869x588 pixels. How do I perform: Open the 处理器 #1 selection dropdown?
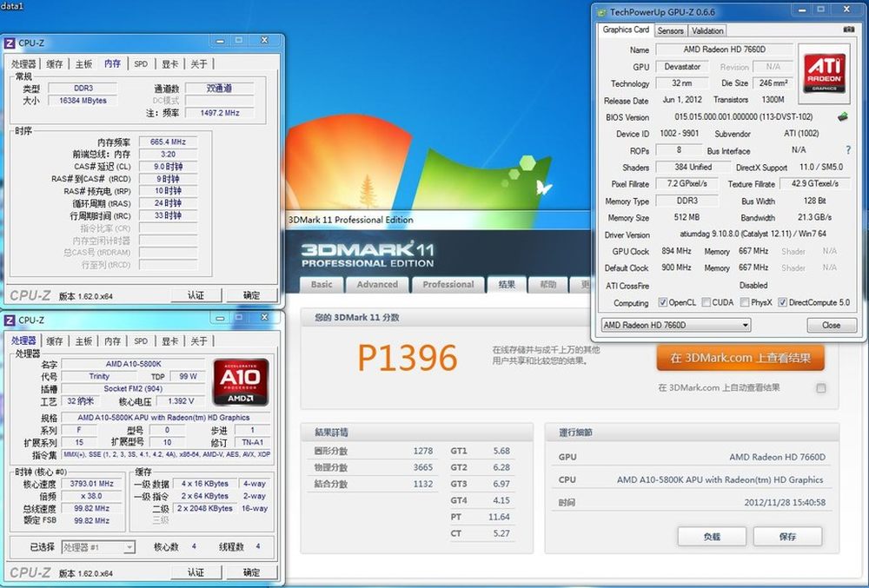pos(97,547)
